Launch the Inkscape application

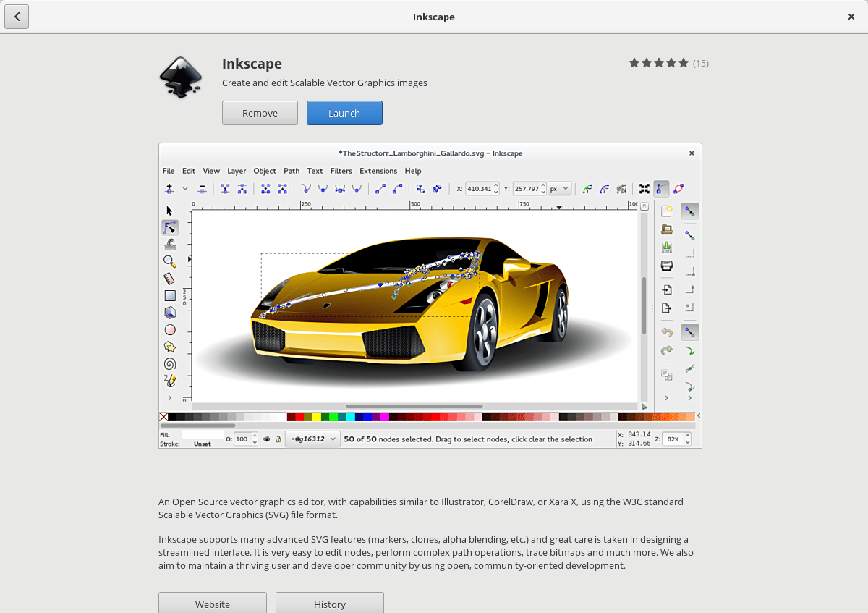tap(344, 113)
